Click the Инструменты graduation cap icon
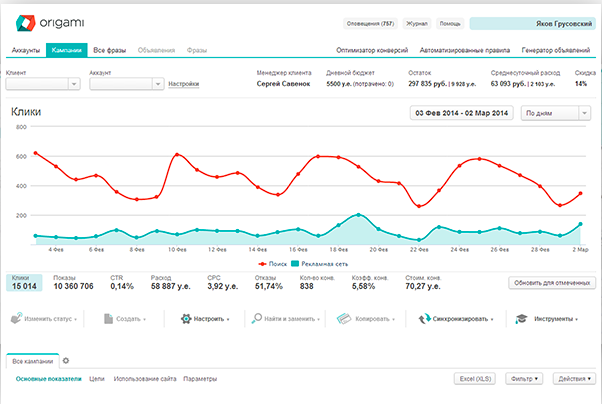 tap(521, 319)
